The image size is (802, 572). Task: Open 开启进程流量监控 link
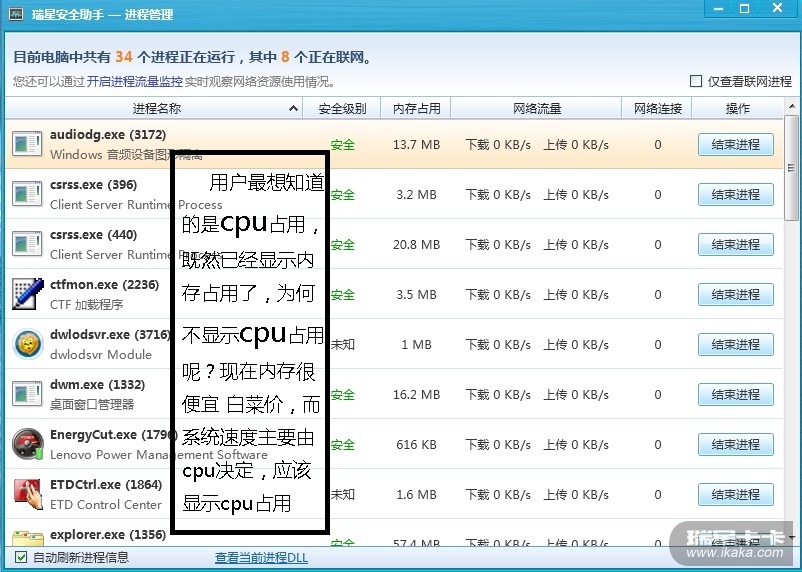click(135, 81)
